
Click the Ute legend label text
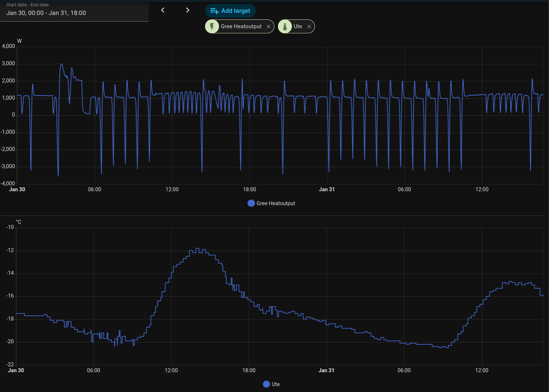point(276,384)
